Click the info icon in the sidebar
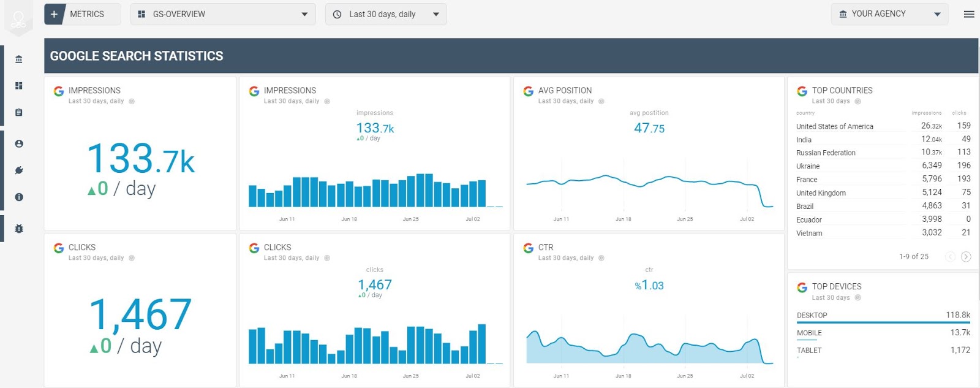980x388 pixels. [19, 197]
